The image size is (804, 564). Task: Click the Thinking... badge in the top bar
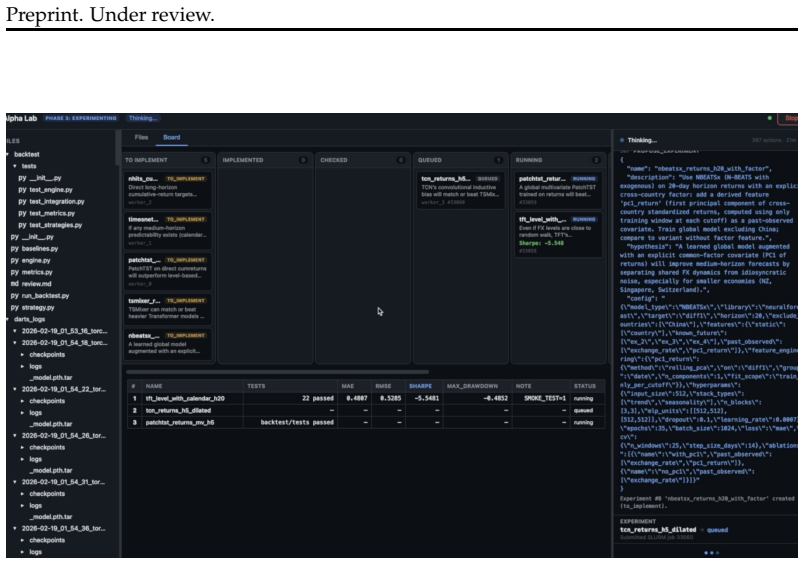coord(143,118)
